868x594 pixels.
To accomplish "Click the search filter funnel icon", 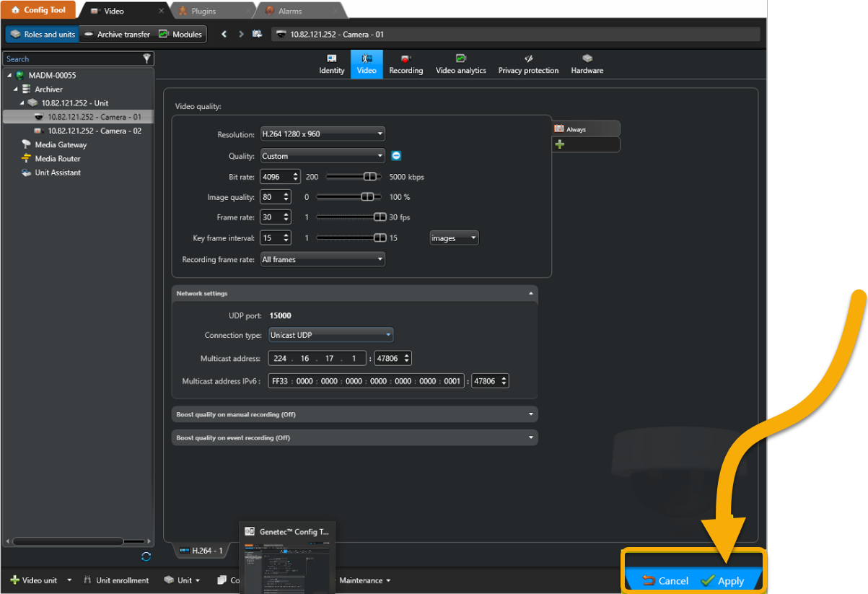I will pyautogui.click(x=147, y=58).
